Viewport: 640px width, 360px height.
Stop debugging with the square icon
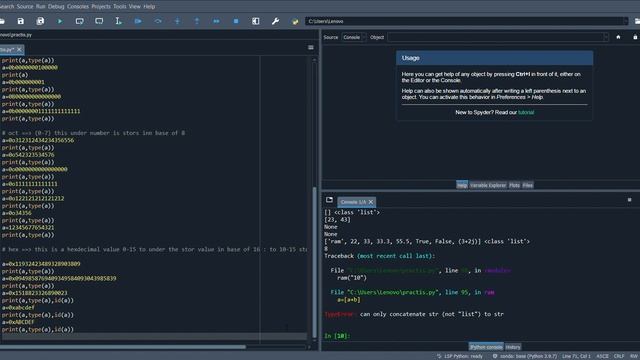click(236, 21)
